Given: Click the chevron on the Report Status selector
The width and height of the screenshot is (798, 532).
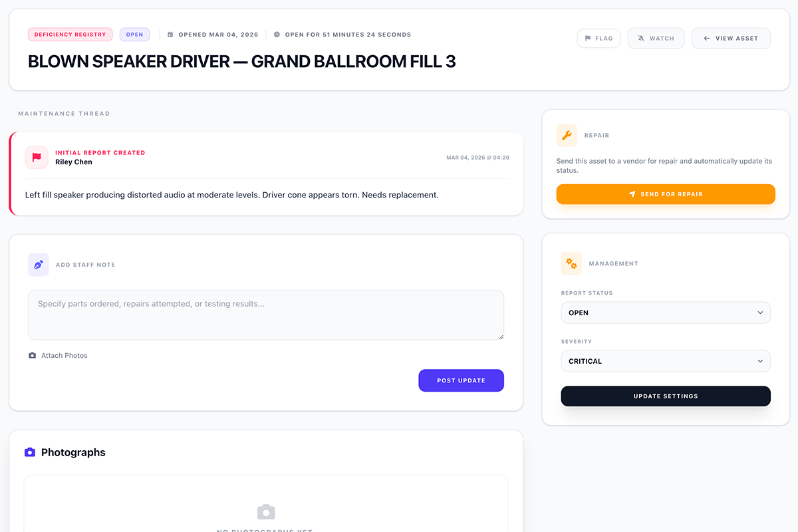Looking at the screenshot, I should (x=760, y=313).
